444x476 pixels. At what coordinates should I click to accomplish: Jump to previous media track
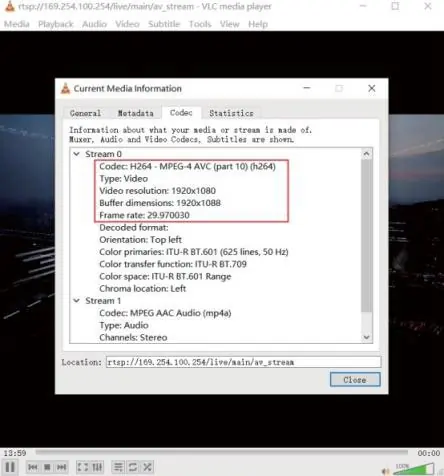tap(32, 467)
